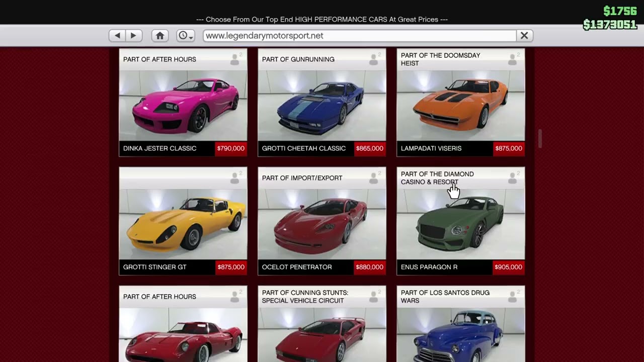Open the browsing history clock dropdown
This screenshot has height=362, width=644.
point(186,36)
